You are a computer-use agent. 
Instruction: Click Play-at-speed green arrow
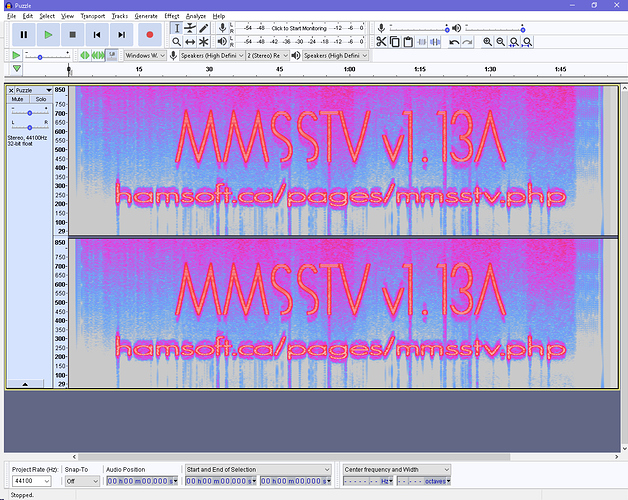16,55
